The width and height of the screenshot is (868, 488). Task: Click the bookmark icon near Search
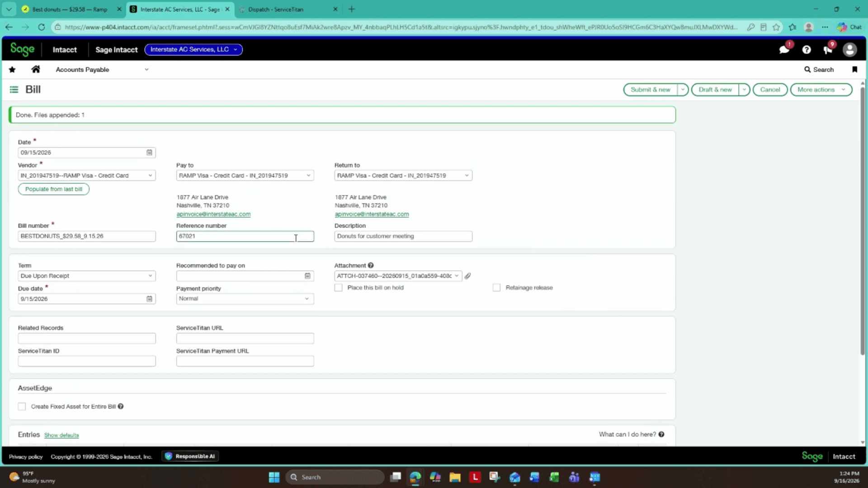[854, 70]
